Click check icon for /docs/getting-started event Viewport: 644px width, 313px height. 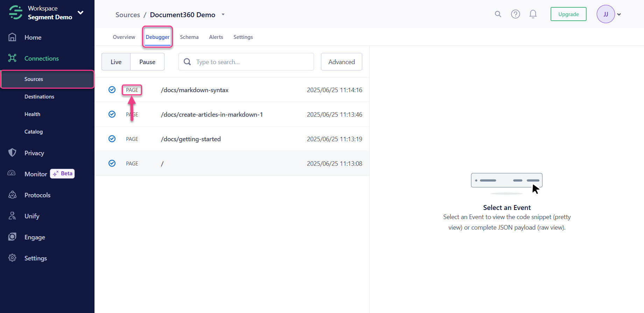tap(112, 139)
